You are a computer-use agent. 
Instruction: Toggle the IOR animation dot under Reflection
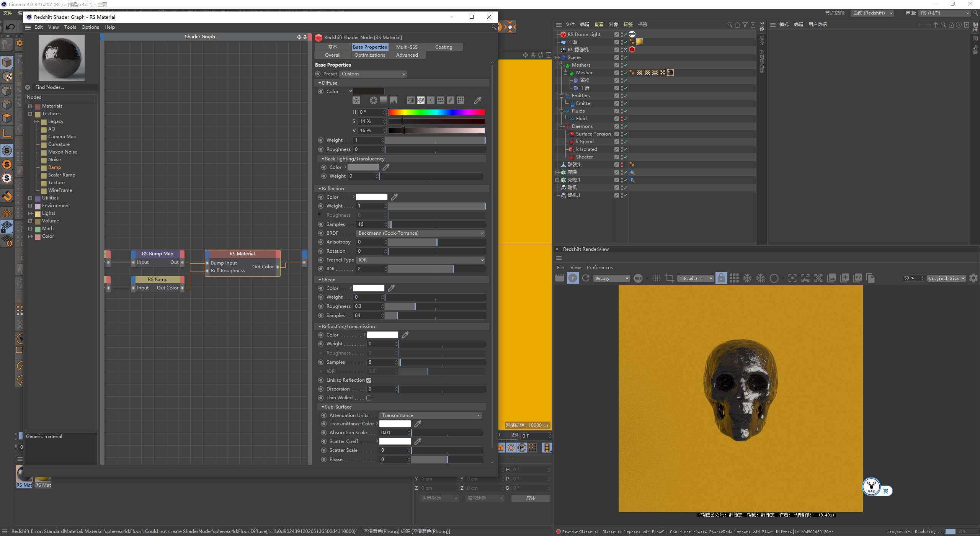click(x=321, y=269)
